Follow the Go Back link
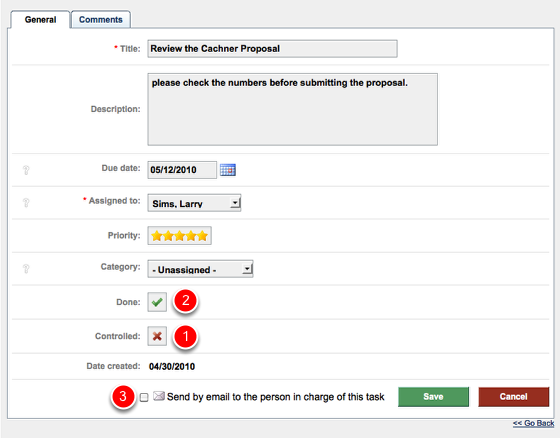 click(x=534, y=423)
